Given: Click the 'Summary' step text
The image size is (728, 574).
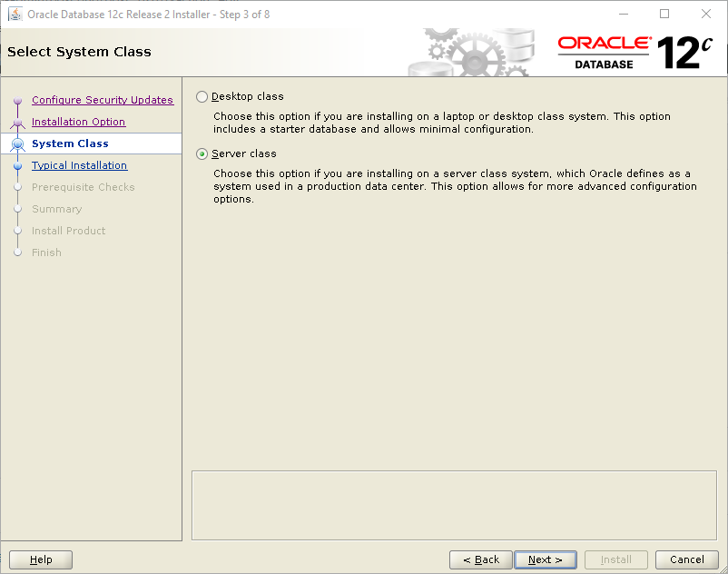Looking at the screenshot, I should [x=56, y=209].
